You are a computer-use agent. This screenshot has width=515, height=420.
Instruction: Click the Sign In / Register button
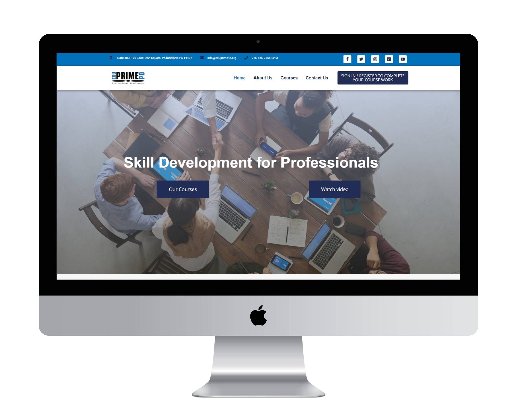(x=372, y=78)
